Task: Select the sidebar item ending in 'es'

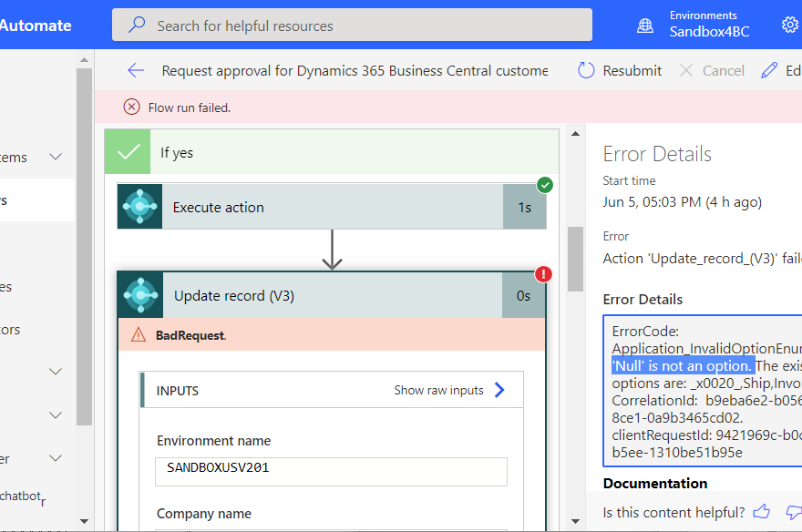Action: pyautogui.click(x=6, y=287)
